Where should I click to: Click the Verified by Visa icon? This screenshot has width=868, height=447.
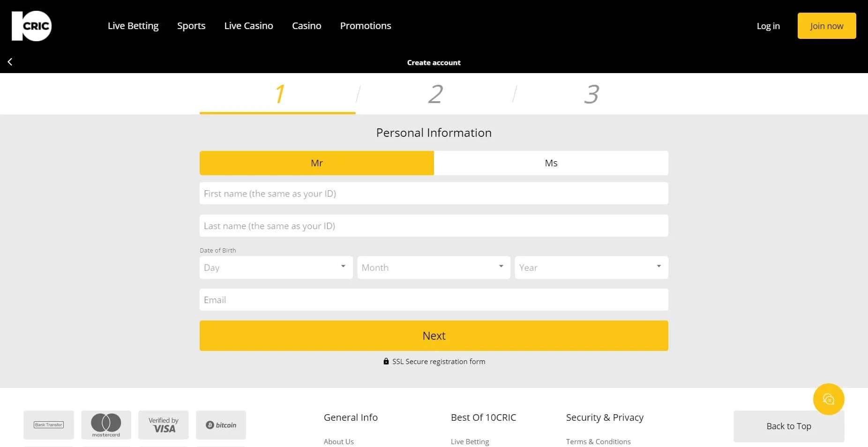pos(163,425)
